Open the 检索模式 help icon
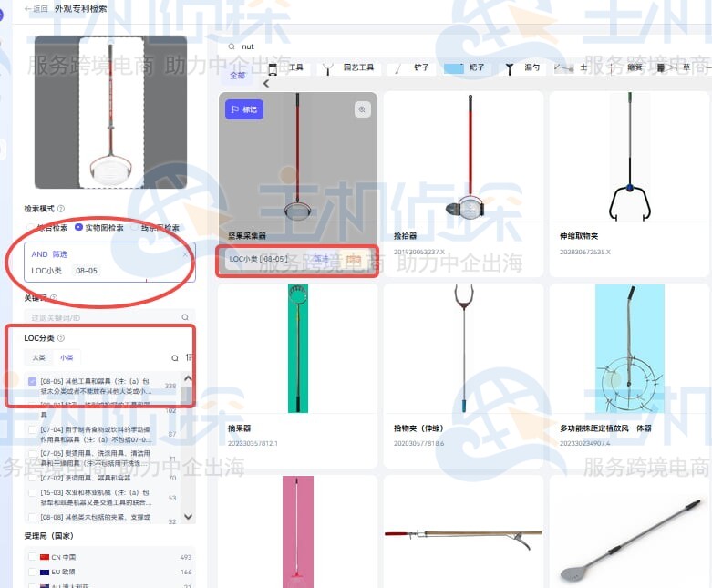Screen dimensions: 712x588 pos(61,209)
